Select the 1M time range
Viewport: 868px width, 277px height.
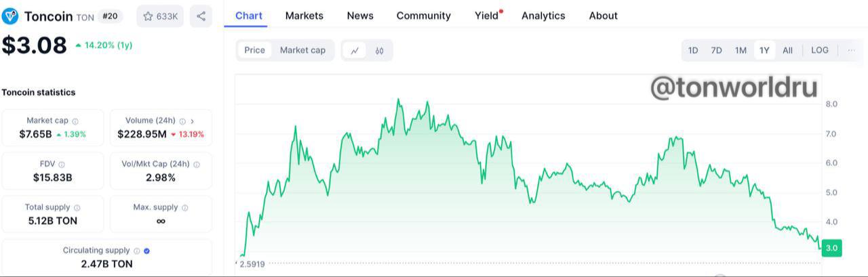(741, 50)
